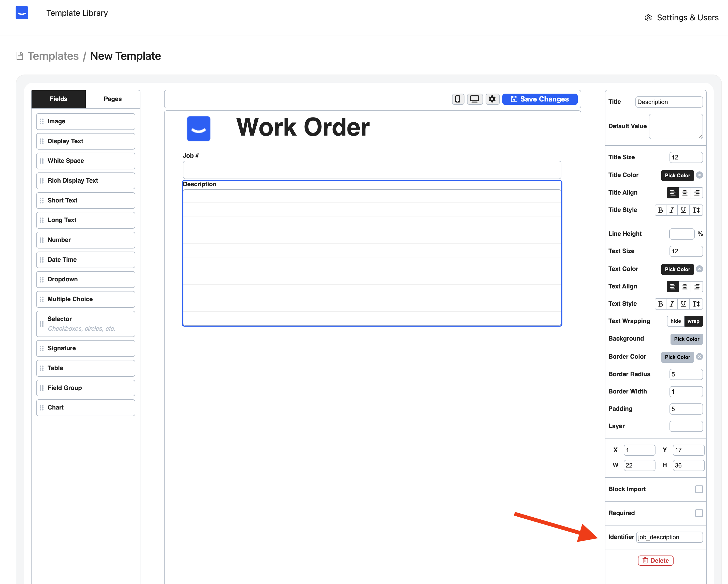Click the Identifier input field

669,537
